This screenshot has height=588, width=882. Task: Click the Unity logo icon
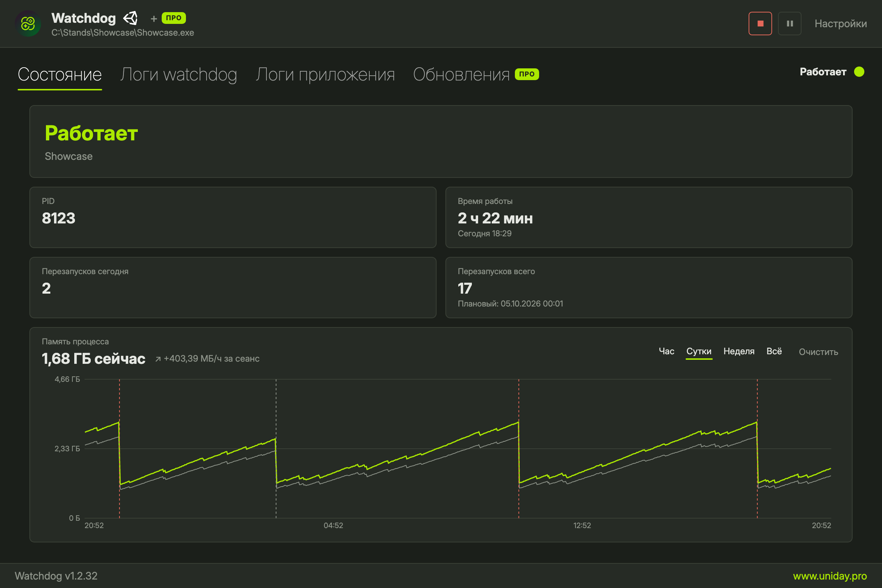point(131,18)
